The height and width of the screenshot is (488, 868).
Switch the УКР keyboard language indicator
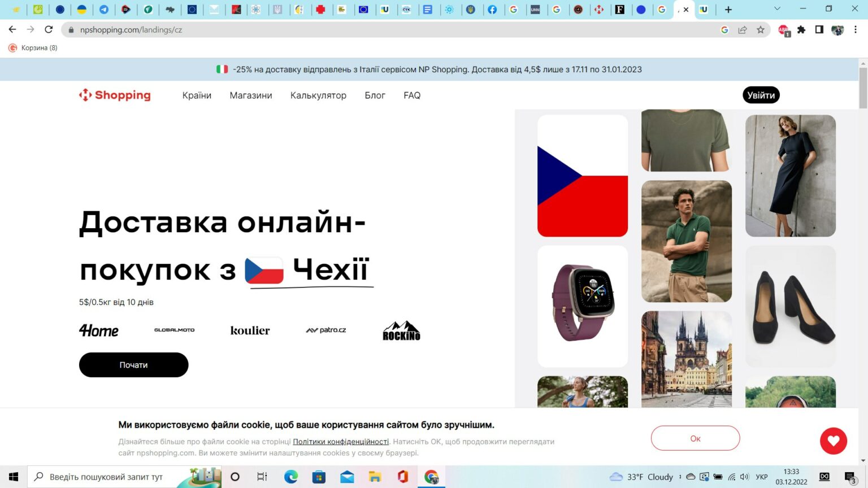tap(762, 477)
